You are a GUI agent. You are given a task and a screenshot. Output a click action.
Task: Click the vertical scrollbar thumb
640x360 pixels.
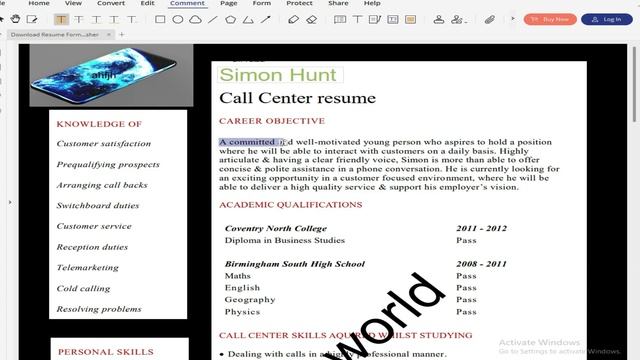coord(634,84)
